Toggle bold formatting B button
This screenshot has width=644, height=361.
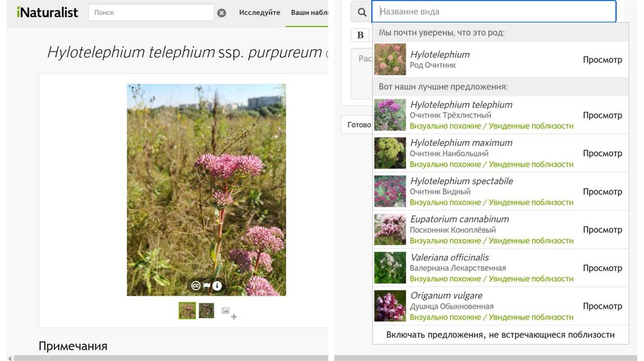[x=360, y=35]
